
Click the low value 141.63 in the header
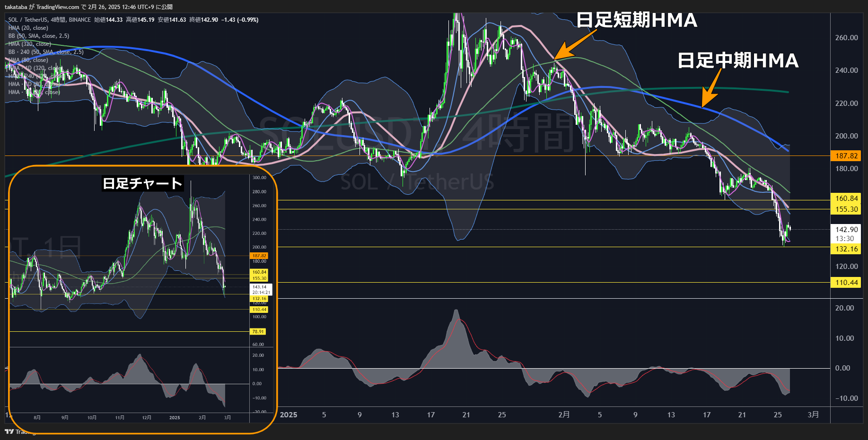[178, 20]
